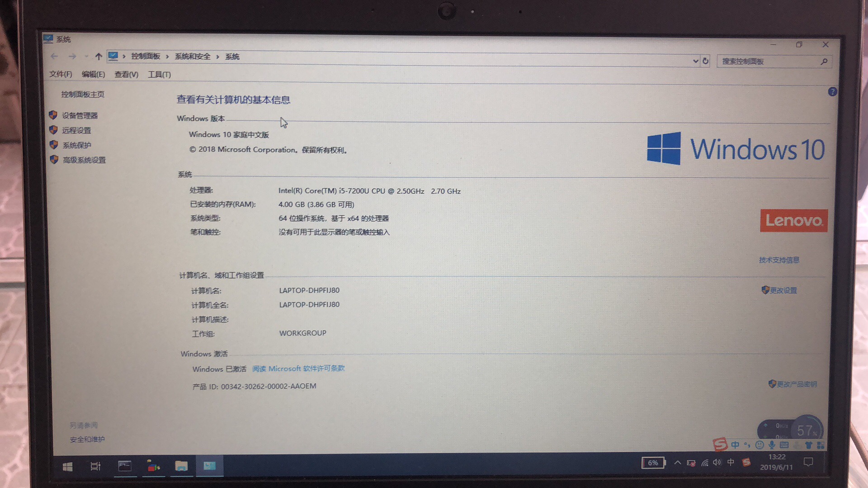The height and width of the screenshot is (488, 868).
Task: Open 高级系统设置 from sidebar
Action: point(84,159)
